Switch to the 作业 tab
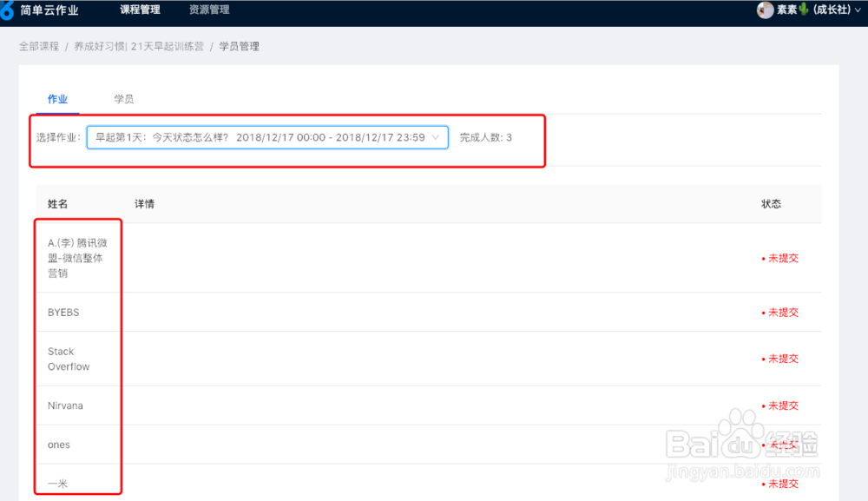Screen dimensions: 868x501 (x=57, y=99)
